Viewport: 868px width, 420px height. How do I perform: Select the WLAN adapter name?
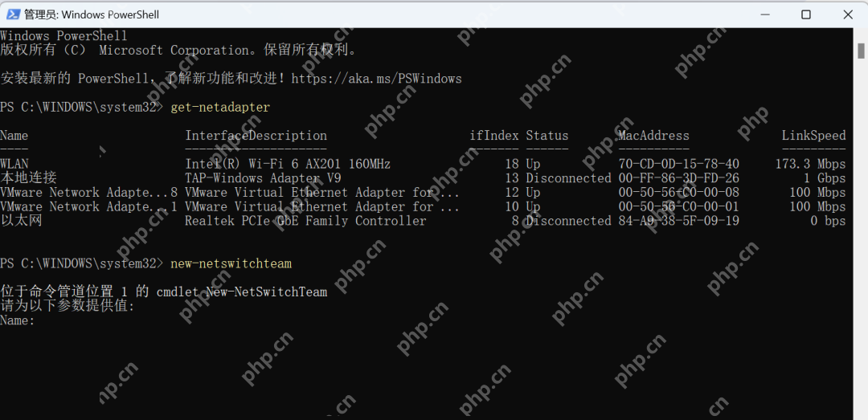pos(14,164)
